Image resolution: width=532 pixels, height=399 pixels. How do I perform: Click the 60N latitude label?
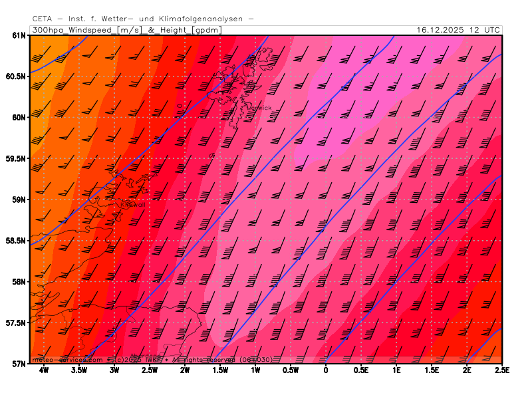pos(19,118)
